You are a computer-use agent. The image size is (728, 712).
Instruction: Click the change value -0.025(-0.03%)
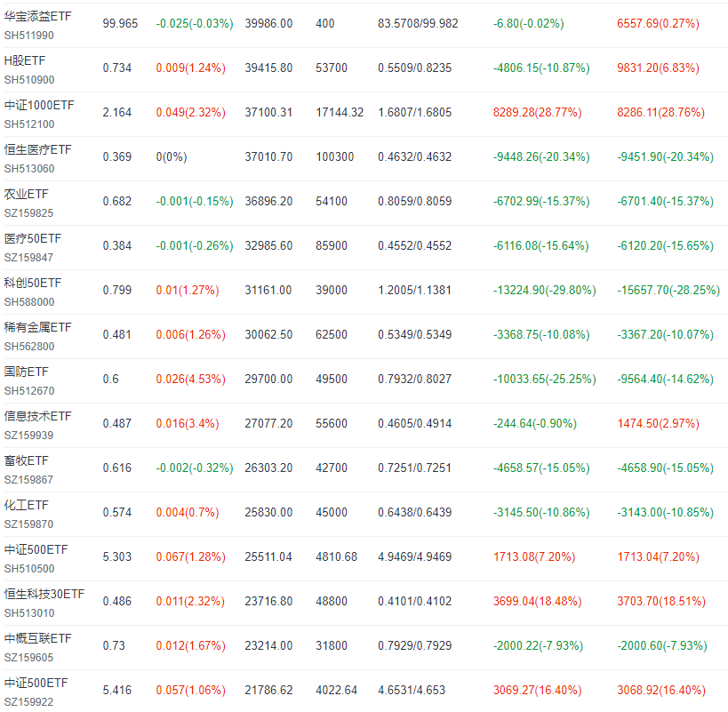click(x=195, y=24)
